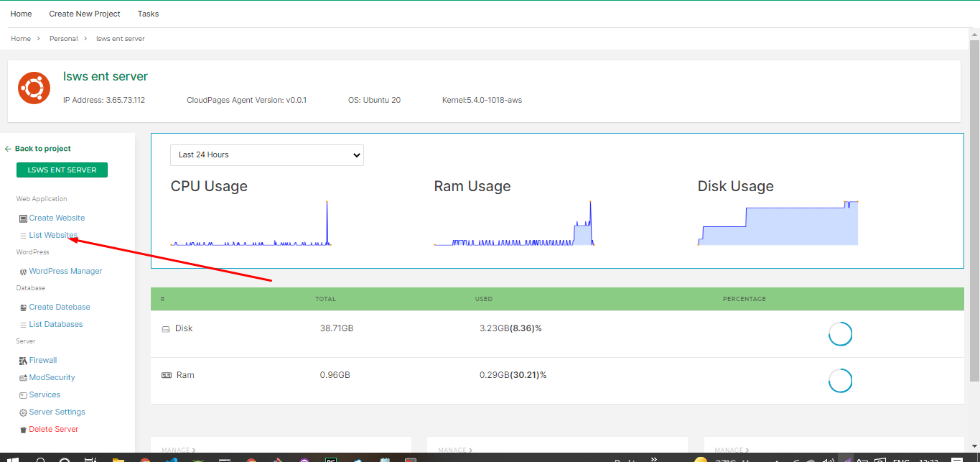
Task: Click the Create Website icon in sidebar
Action: tap(22, 218)
